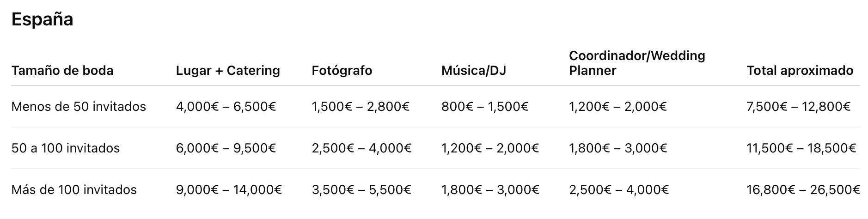
Task: Select the Tamaño de boda column header
Action: pyautogui.click(x=62, y=71)
